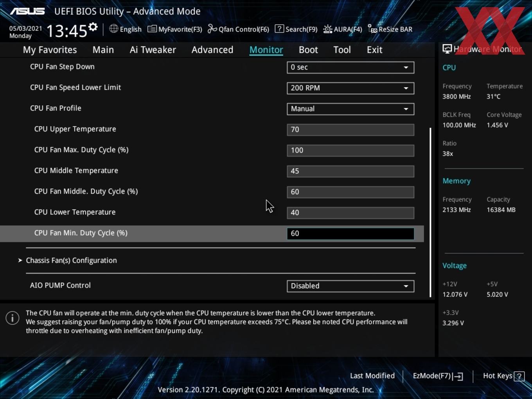Click the Hot Keys question mark box
Viewport: 532px width, 399px height.
(x=519, y=376)
